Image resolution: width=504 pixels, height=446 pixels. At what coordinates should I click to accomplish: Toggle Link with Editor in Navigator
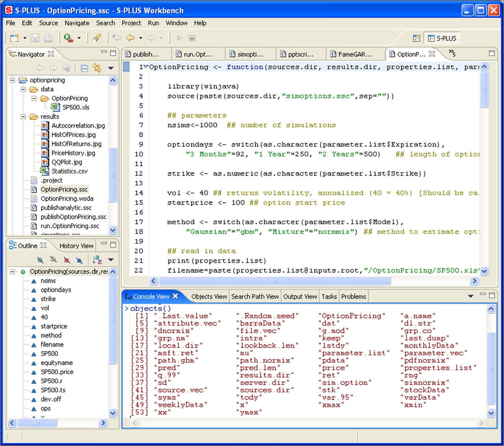pyautogui.click(x=97, y=68)
